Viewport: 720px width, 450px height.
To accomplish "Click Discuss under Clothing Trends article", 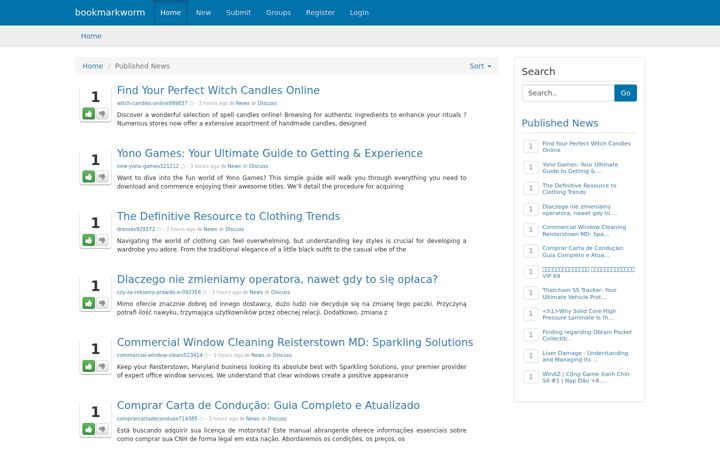I will [x=235, y=229].
